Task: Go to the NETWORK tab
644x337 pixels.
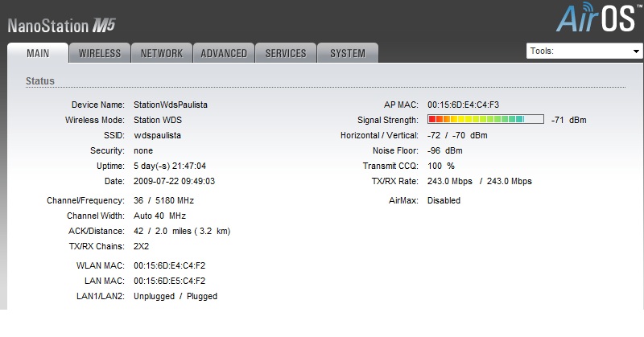Action: click(162, 54)
